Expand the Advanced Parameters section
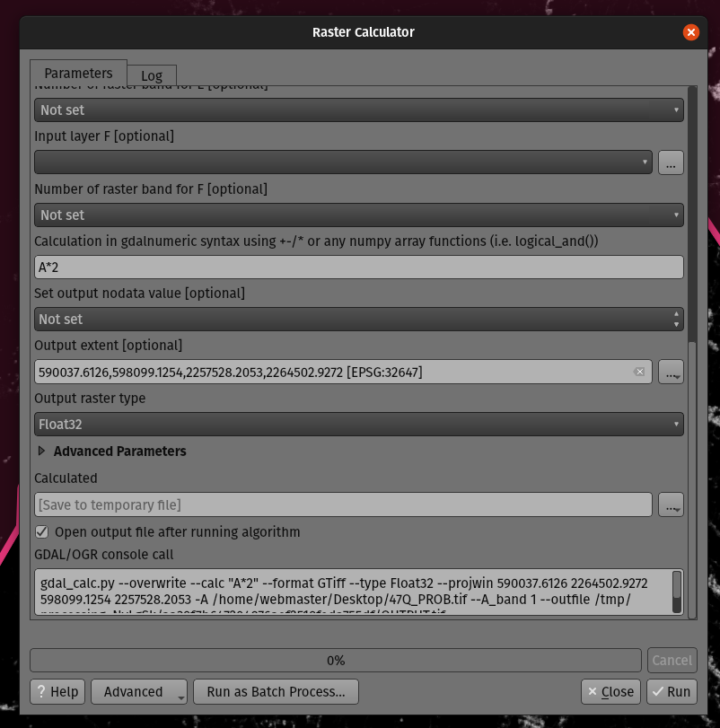 [x=41, y=452]
